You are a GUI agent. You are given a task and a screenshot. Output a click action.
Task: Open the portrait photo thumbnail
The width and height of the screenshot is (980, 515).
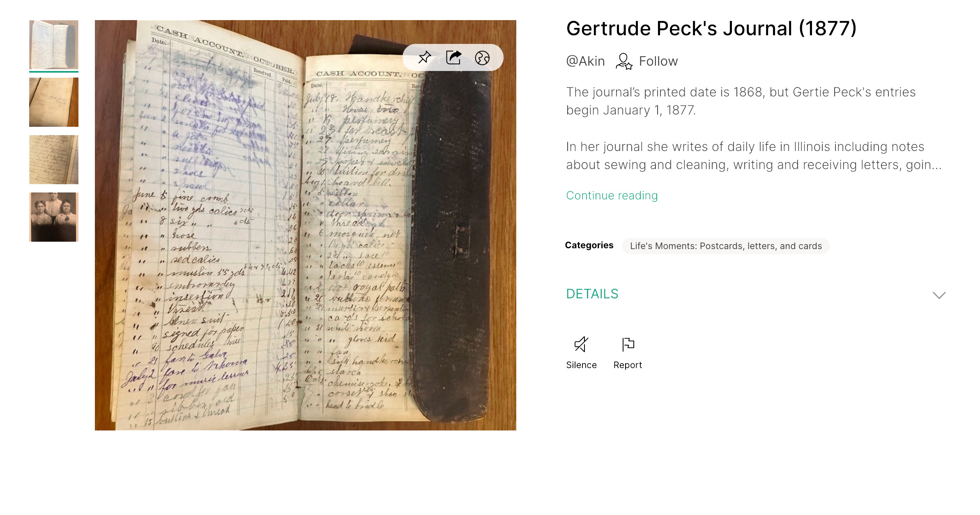pos(54,217)
